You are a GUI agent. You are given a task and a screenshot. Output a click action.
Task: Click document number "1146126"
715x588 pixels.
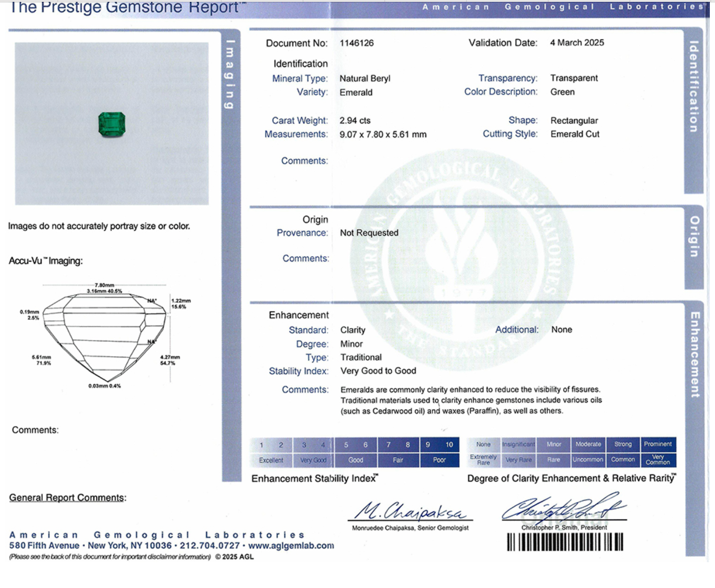[x=357, y=43]
